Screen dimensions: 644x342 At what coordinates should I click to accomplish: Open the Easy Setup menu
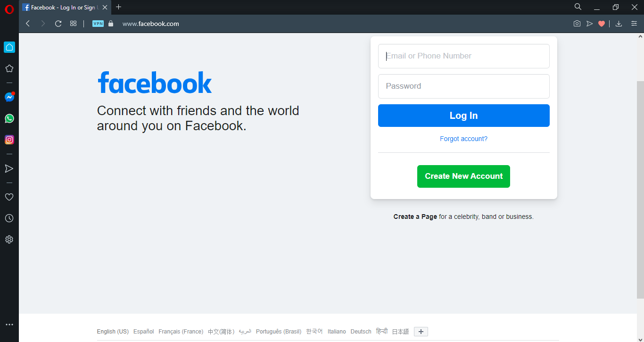pos(634,24)
